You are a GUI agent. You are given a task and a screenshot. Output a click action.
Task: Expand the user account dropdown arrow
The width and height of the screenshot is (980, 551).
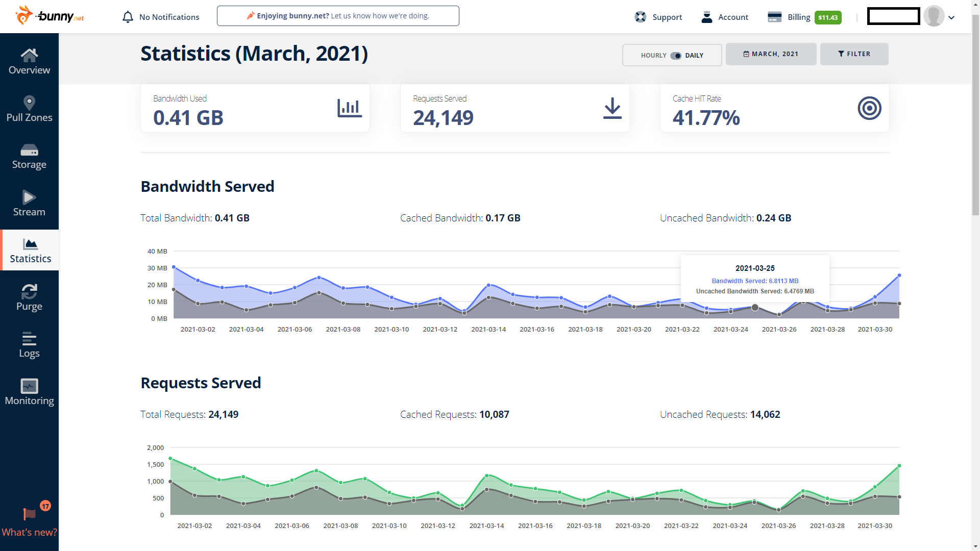click(951, 17)
